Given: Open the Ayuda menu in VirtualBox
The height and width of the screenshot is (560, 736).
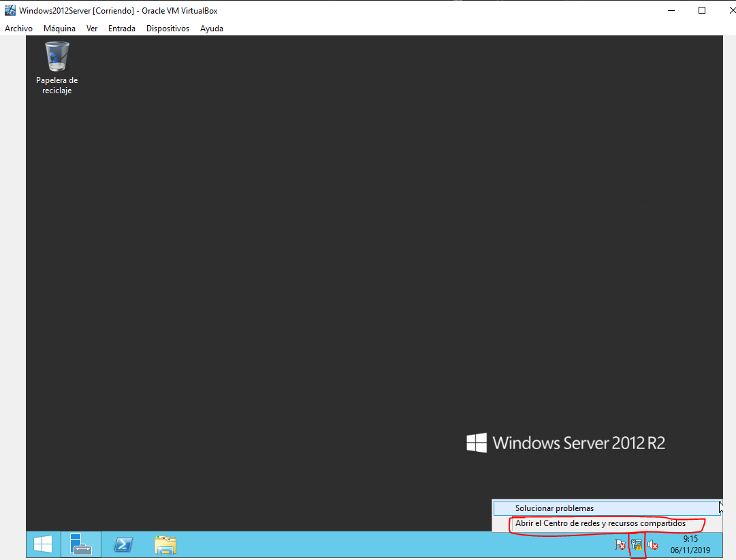Looking at the screenshot, I should pos(212,28).
